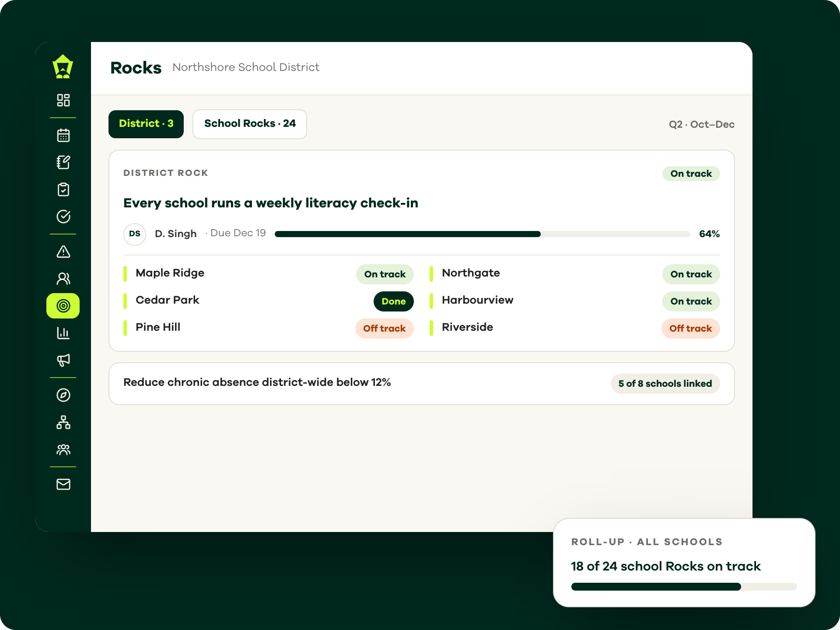Open the Harbourview school row
The image size is (840, 630).
coord(575,301)
